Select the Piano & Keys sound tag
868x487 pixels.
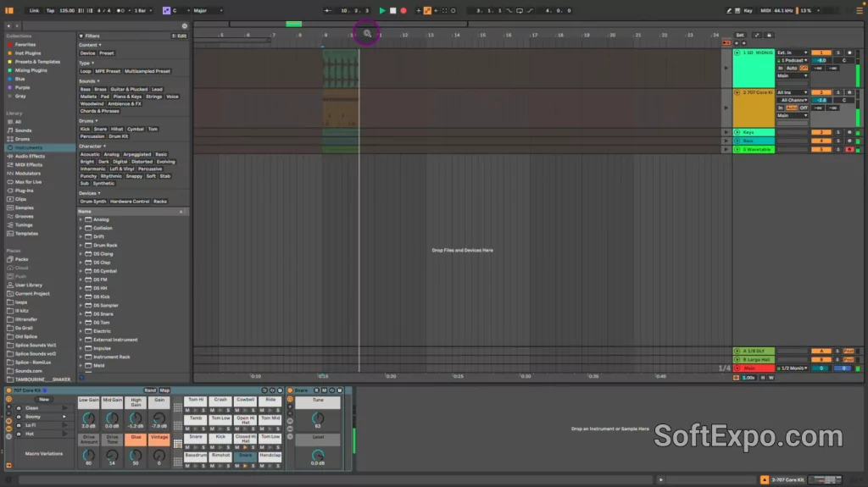coord(127,97)
